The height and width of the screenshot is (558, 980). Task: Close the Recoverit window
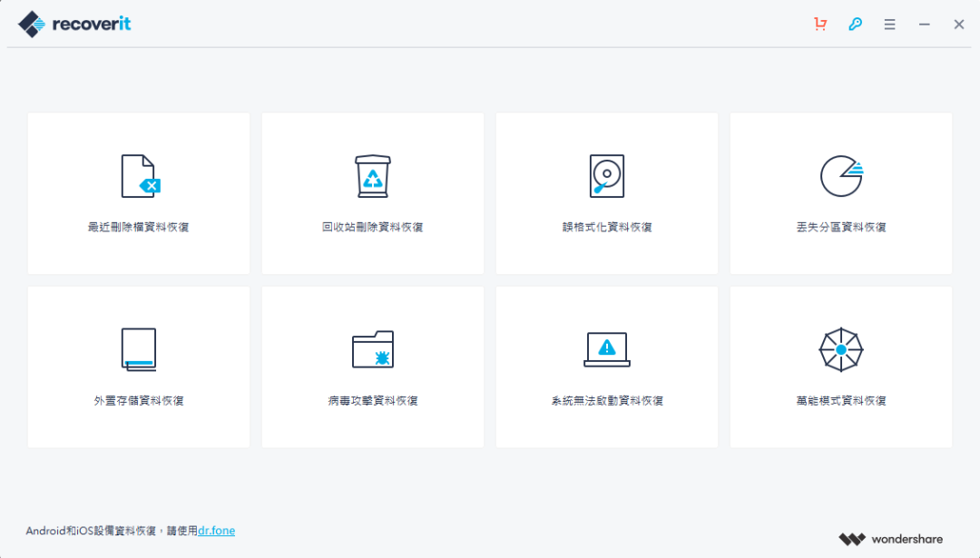[959, 24]
